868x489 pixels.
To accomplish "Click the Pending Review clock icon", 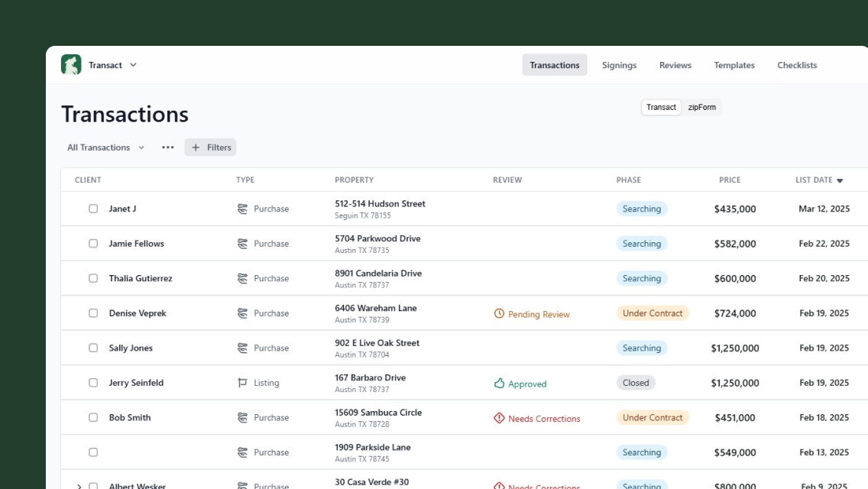I will [500, 314].
